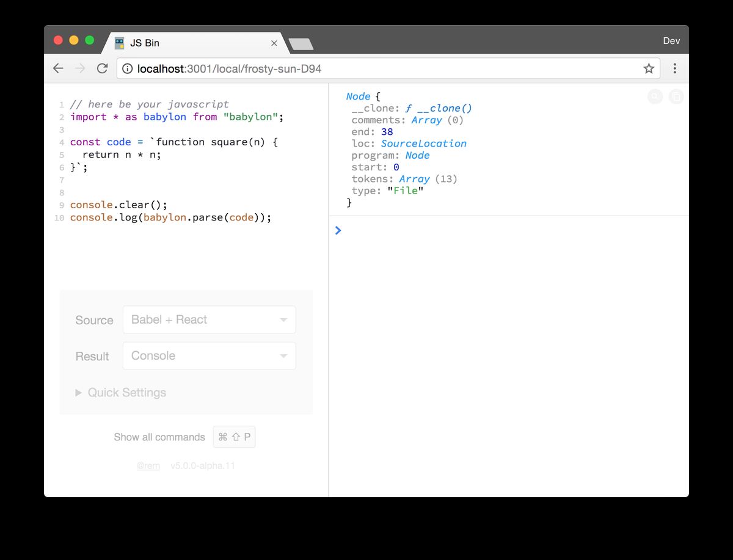Viewport: 733px width, 560px height.
Task: Click the JS Bin favicon on the tab
Action: (120, 43)
